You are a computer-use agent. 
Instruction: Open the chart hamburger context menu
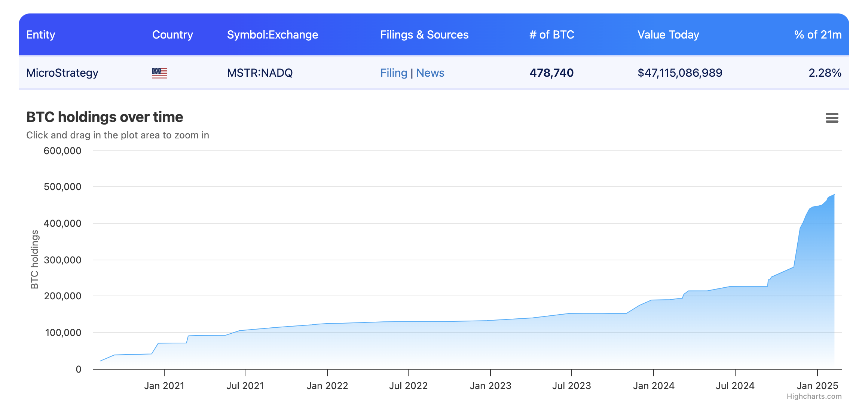tap(832, 118)
